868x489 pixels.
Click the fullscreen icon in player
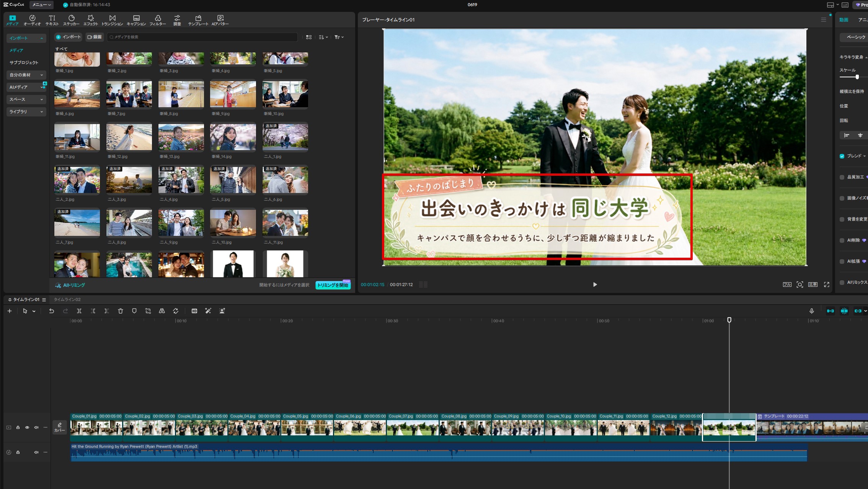pyautogui.click(x=827, y=285)
